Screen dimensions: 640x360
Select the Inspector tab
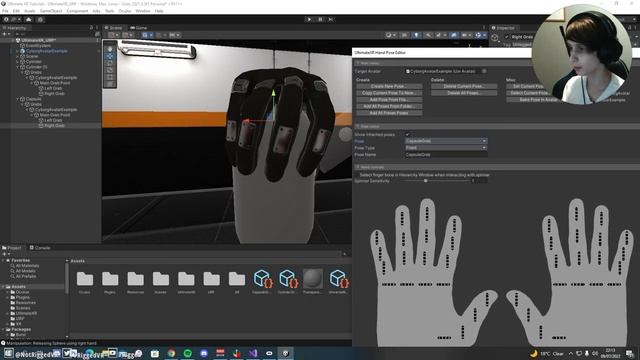click(503, 28)
